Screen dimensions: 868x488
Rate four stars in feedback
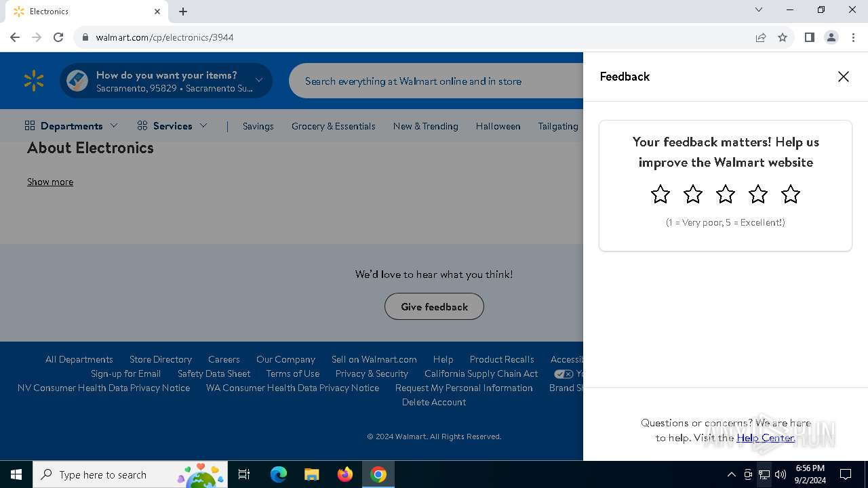click(758, 195)
